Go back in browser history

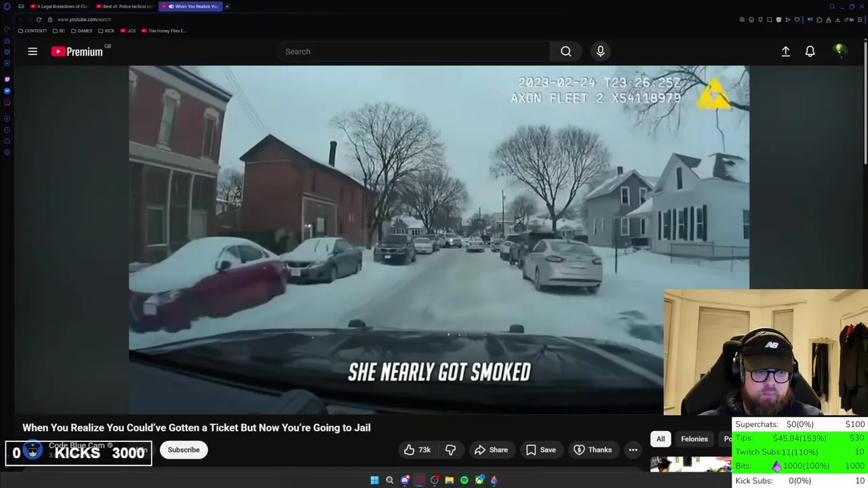(20, 20)
